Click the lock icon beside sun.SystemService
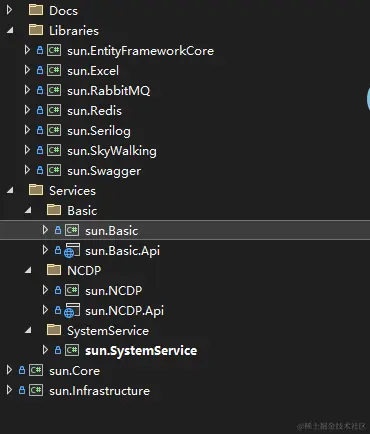Screen dimensions: 370x434 58,350
